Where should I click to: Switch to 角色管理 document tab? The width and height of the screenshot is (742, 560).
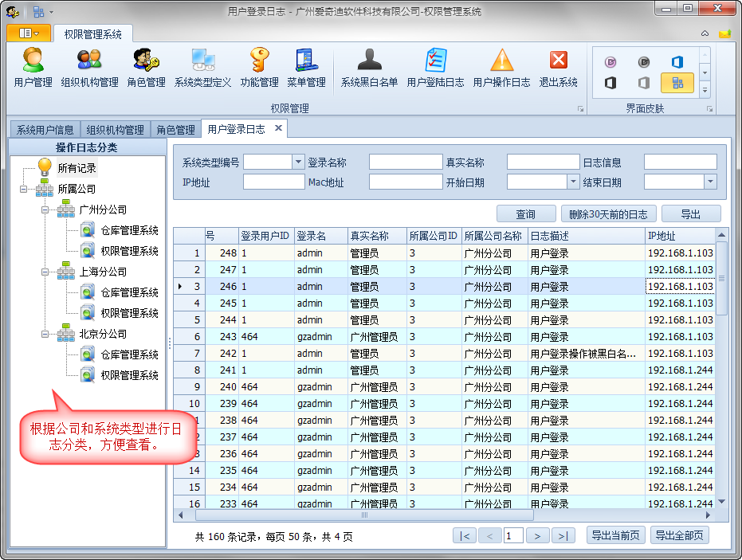pyautogui.click(x=175, y=130)
